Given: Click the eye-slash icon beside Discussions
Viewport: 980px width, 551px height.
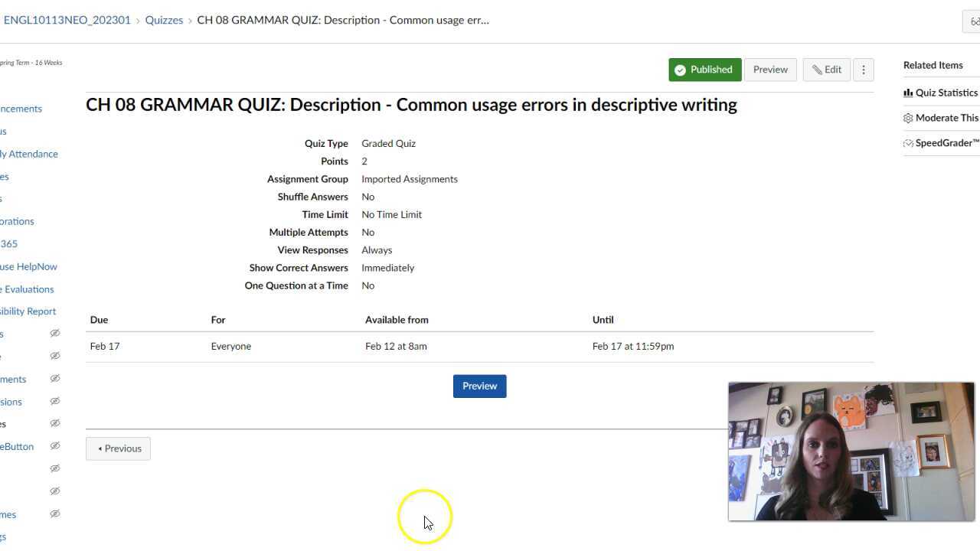Looking at the screenshot, I should pyautogui.click(x=54, y=401).
